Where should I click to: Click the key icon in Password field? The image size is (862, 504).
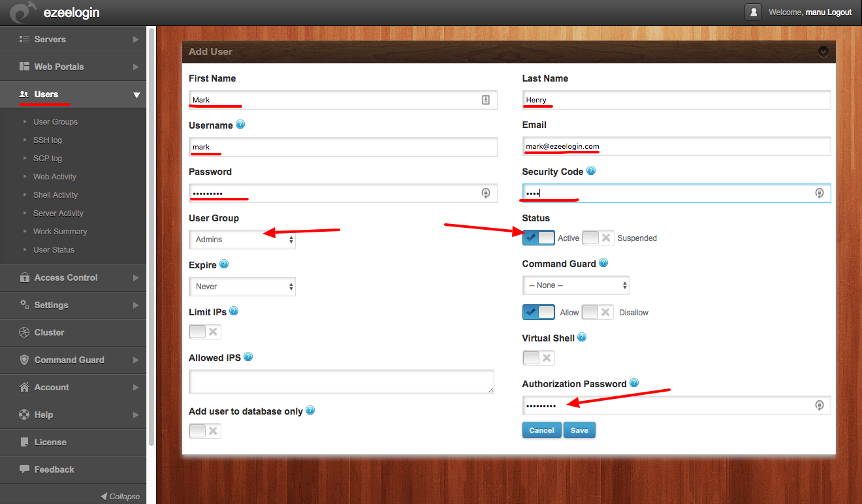(486, 193)
